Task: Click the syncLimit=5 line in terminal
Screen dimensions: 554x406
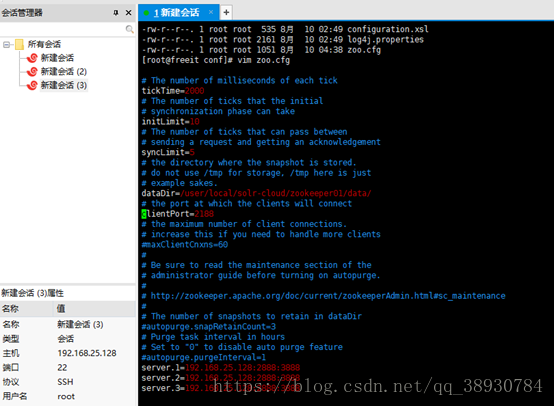Action: coord(168,152)
